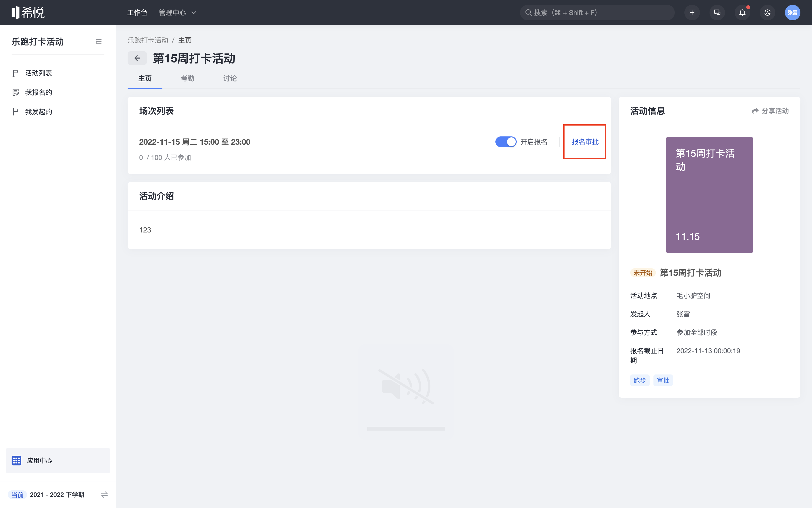Click the purple 第15周打卡活动 poster thumbnail
The image size is (812, 508).
pos(709,195)
